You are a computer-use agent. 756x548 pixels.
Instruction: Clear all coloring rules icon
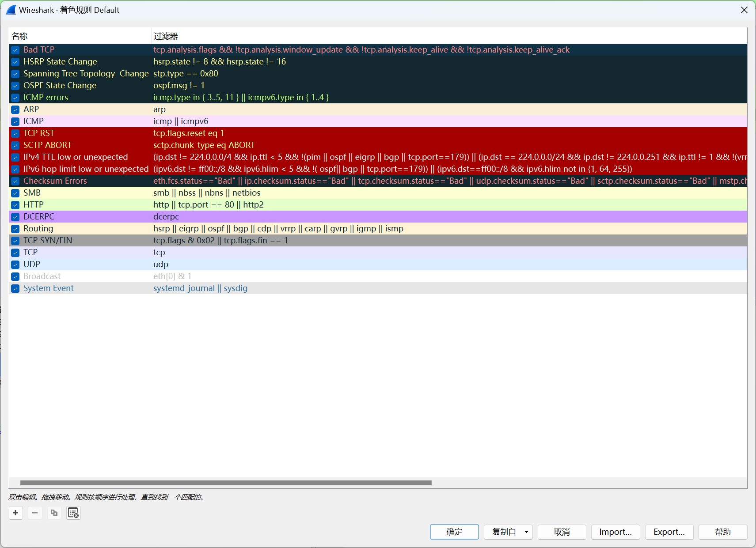point(73,513)
